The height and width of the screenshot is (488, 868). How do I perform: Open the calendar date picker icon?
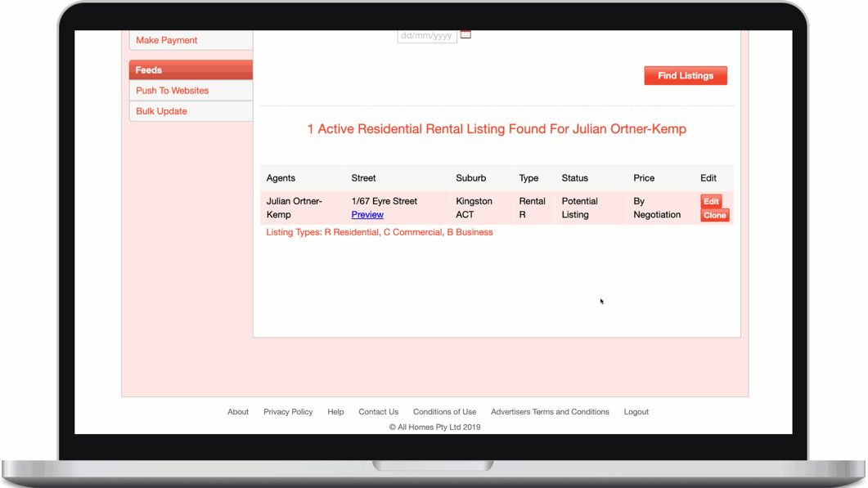point(465,34)
